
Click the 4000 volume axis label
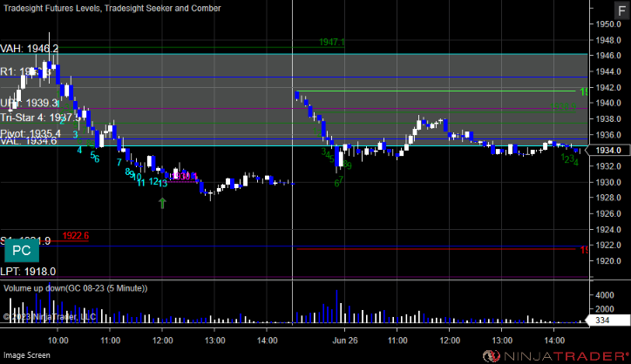tap(605, 295)
